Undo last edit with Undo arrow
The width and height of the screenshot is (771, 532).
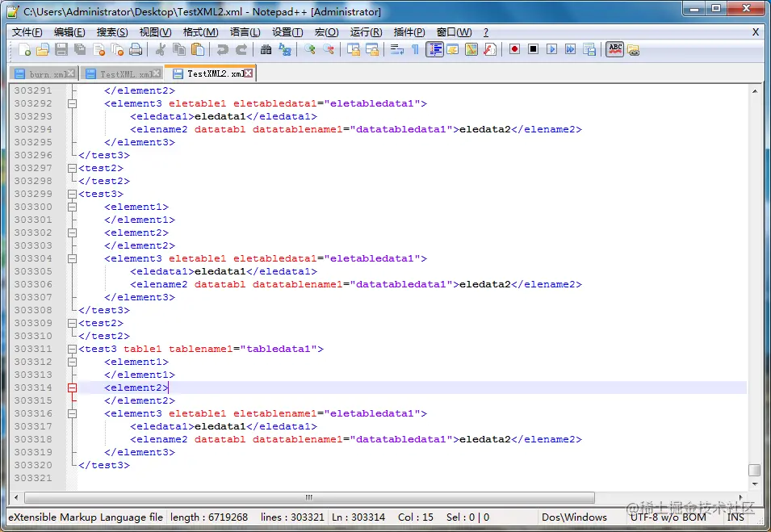[222, 50]
